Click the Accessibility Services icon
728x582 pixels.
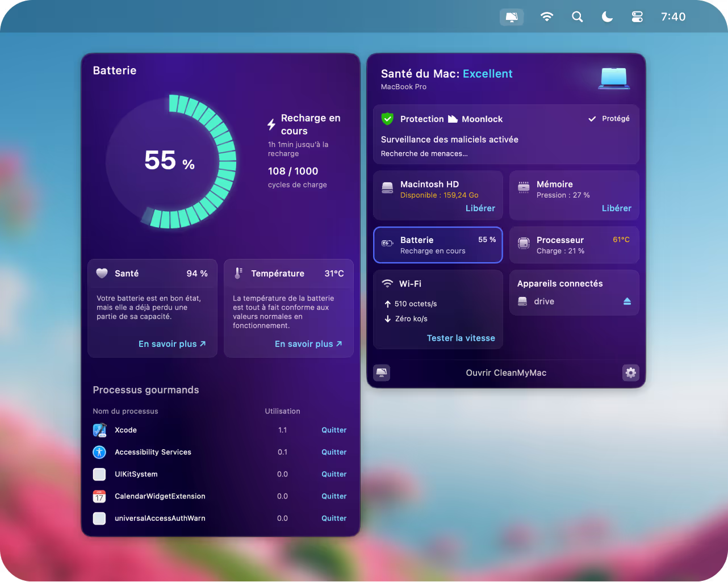pos(99,452)
